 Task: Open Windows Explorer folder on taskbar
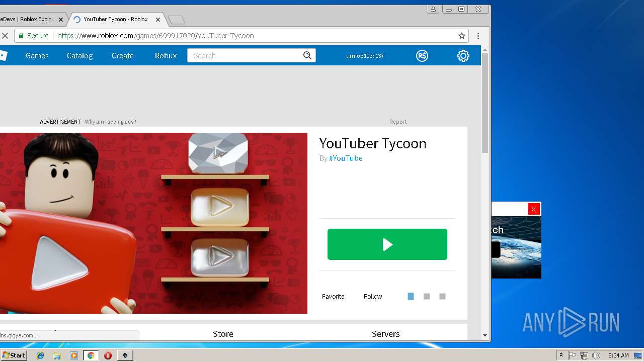pos(57,355)
